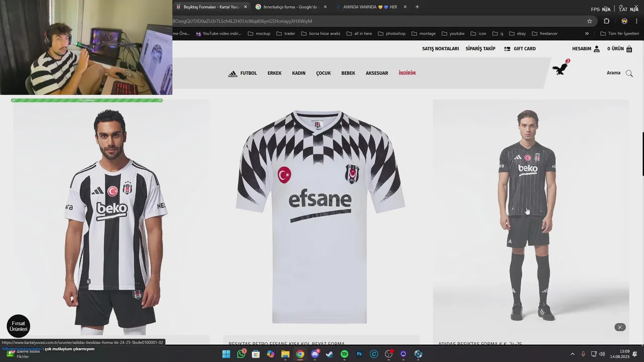The image size is (644, 362).
Task: Open Spotify from the taskbar
Action: point(345,354)
